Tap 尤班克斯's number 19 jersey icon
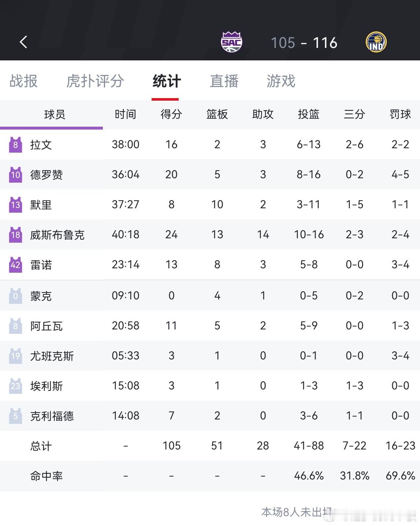The width and height of the screenshot is (420, 526). (x=15, y=356)
